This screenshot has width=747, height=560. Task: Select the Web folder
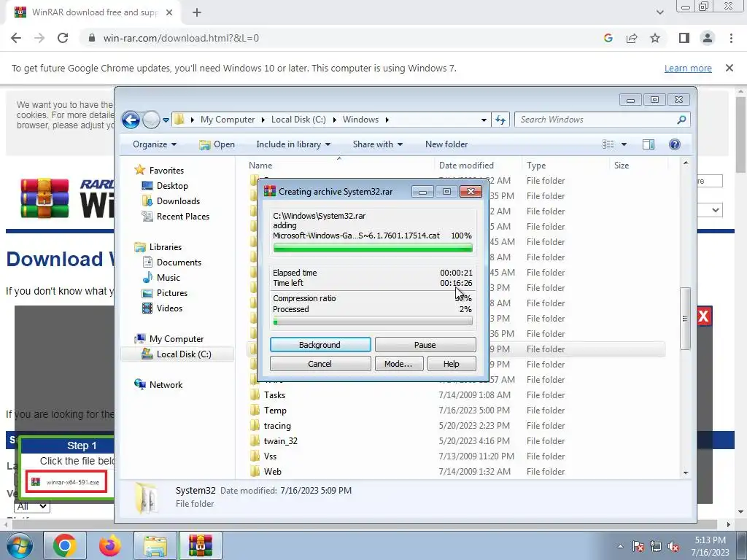point(273,472)
